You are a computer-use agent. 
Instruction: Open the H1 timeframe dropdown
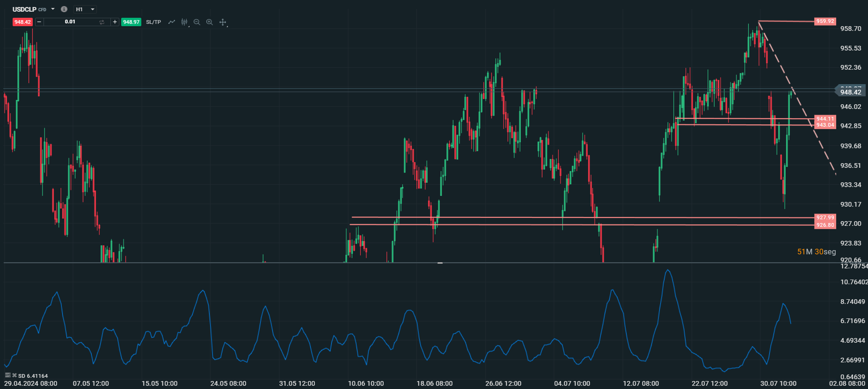click(x=86, y=9)
